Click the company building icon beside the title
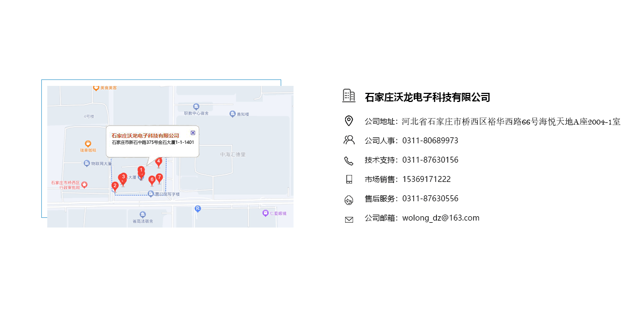Image resolution: width=644 pixels, height=322 pixels. [349, 96]
